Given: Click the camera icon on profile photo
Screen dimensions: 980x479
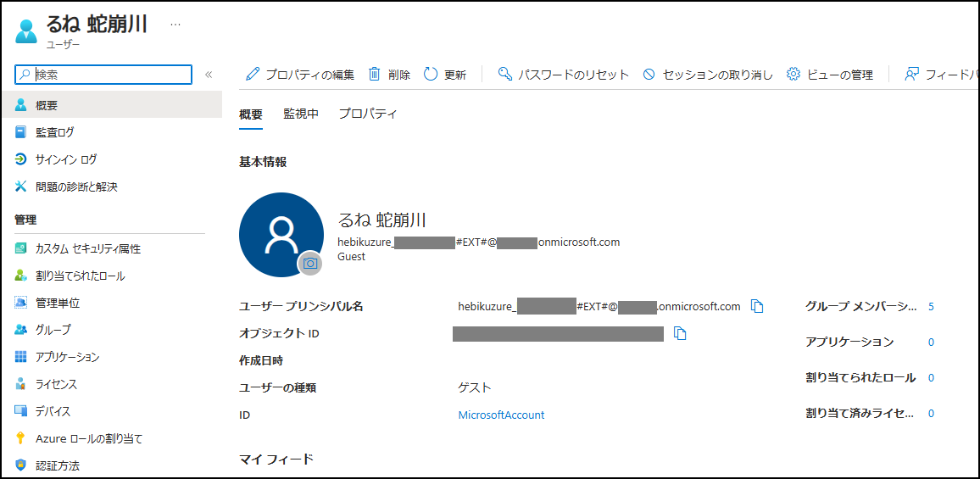Looking at the screenshot, I should (309, 264).
